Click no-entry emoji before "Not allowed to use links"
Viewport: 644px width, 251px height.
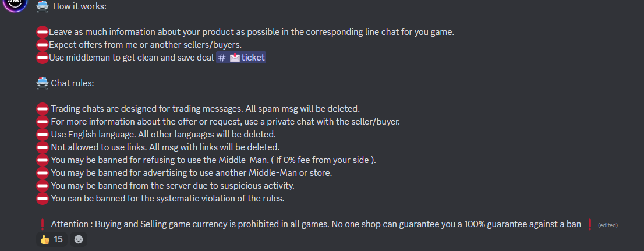click(43, 147)
